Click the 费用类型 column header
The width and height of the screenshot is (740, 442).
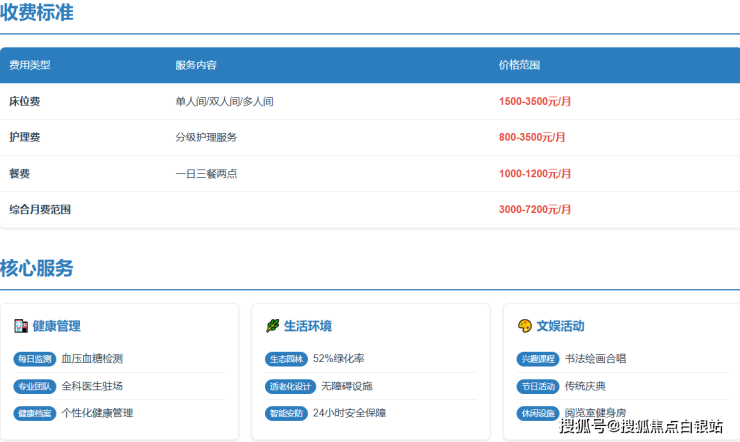coord(30,65)
